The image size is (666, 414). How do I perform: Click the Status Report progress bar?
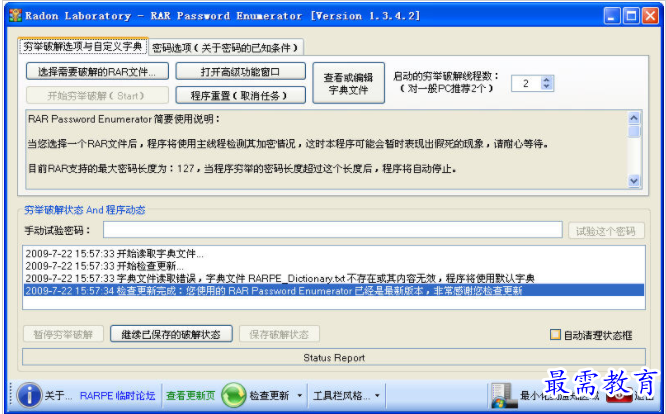point(334,357)
